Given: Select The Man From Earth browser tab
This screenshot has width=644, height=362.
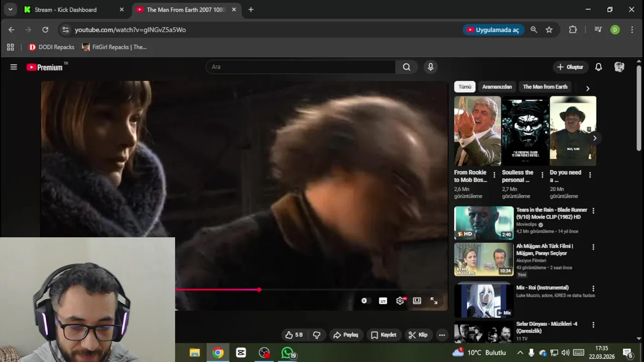Looking at the screenshot, I should [186, 10].
